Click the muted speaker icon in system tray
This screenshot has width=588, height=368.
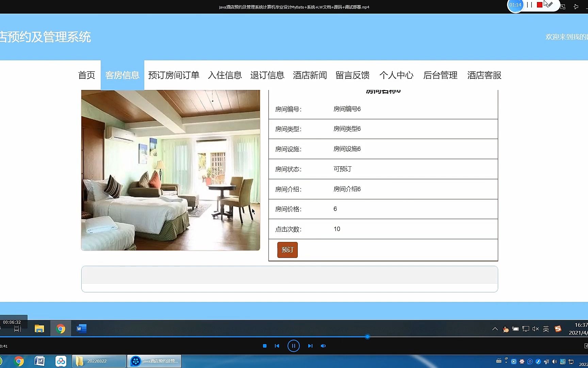pyautogui.click(x=535, y=329)
